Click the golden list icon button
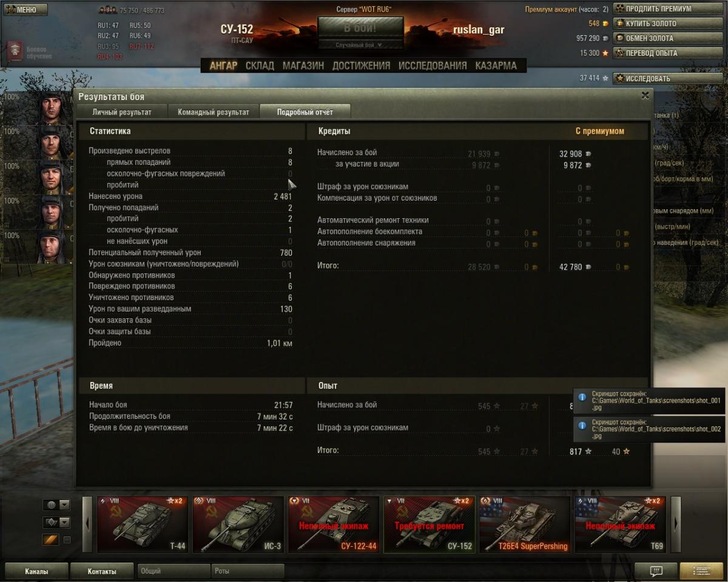This screenshot has width=728, height=582. (x=701, y=571)
